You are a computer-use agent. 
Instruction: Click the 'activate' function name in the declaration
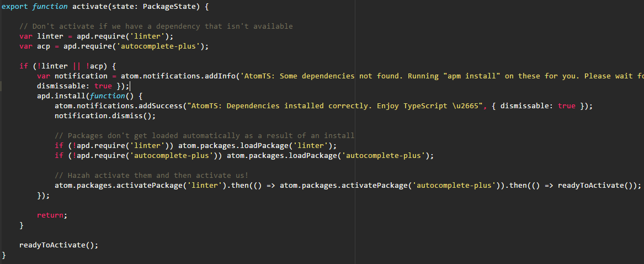tap(90, 7)
